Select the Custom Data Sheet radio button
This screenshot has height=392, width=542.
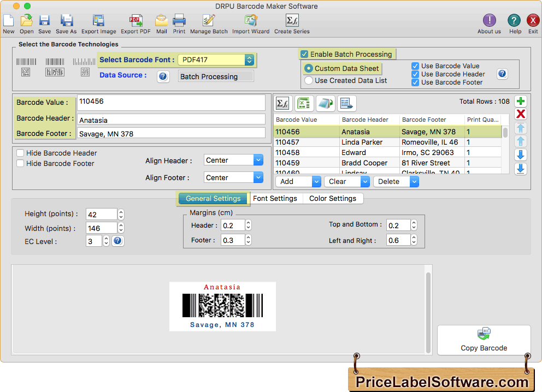pyautogui.click(x=308, y=68)
